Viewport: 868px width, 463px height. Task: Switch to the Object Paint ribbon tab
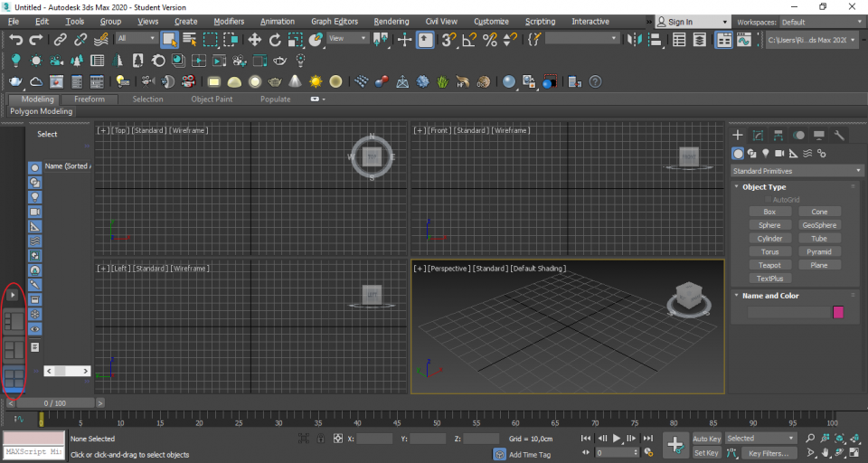tap(212, 99)
